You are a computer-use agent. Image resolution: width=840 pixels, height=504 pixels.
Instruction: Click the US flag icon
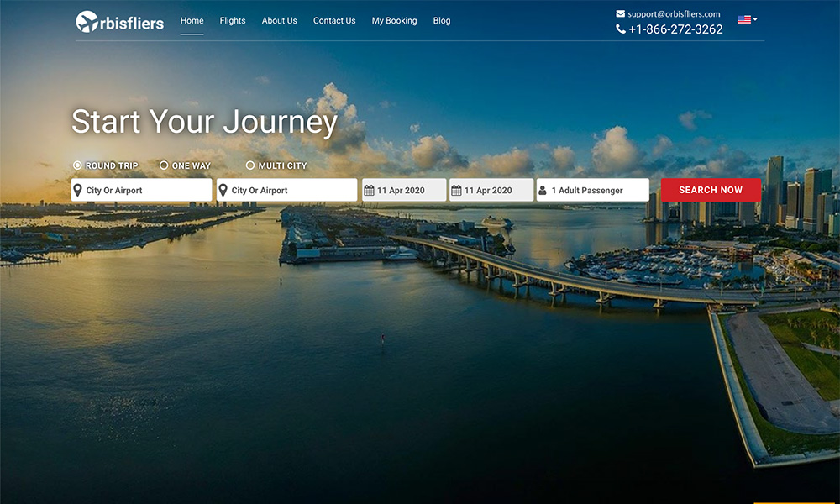point(743,19)
